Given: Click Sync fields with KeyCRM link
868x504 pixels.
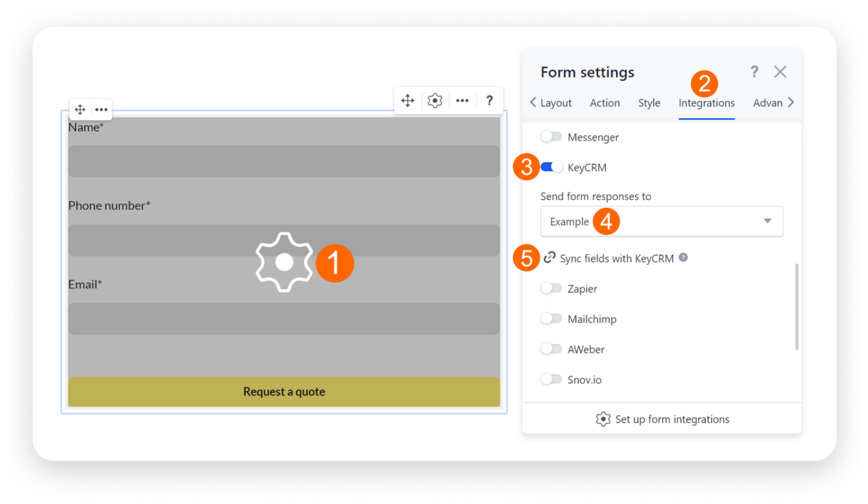Looking at the screenshot, I should (616, 258).
